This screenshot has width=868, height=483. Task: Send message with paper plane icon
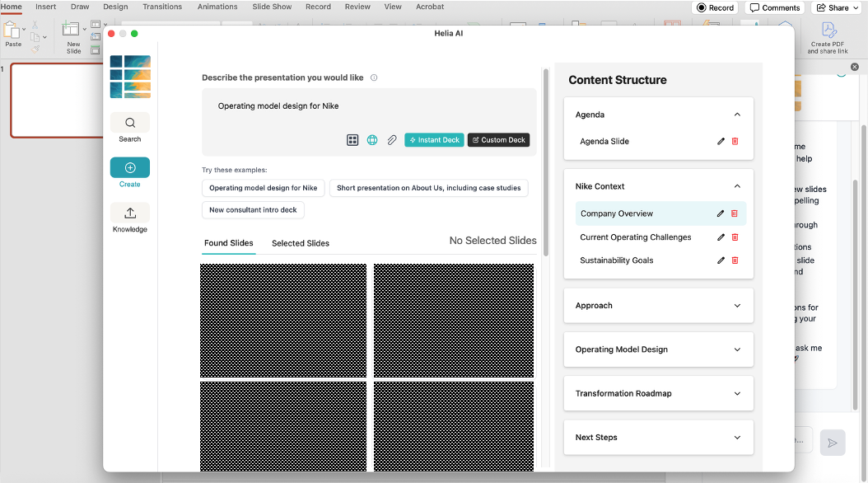pyautogui.click(x=833, y=443)
